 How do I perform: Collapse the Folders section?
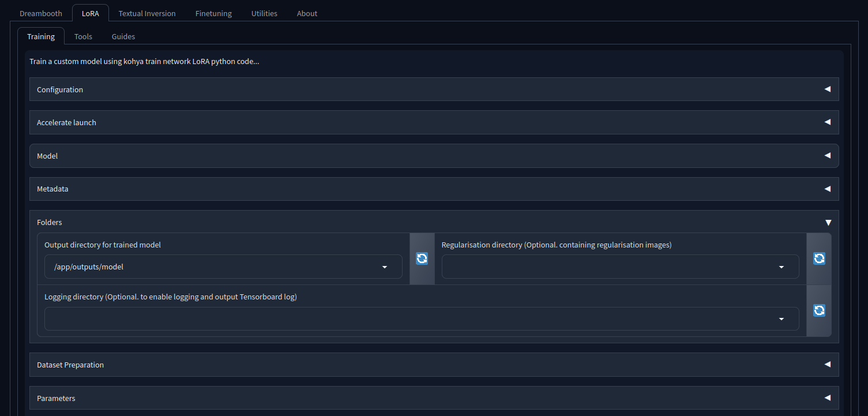pyautogui.click(x=434, y=222)
